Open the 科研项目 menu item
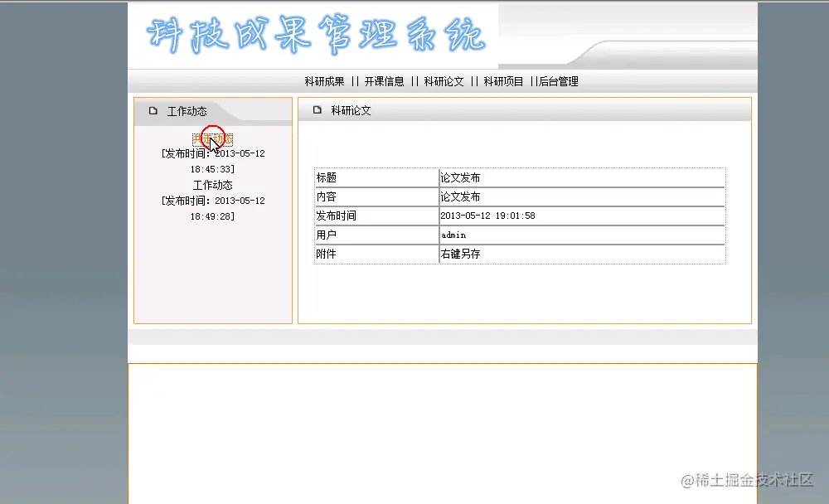829x504 pixels. tap(506, 80)
